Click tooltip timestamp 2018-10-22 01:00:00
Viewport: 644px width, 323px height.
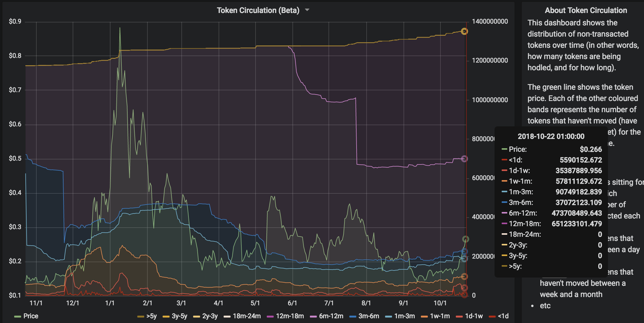pos(551,136)
